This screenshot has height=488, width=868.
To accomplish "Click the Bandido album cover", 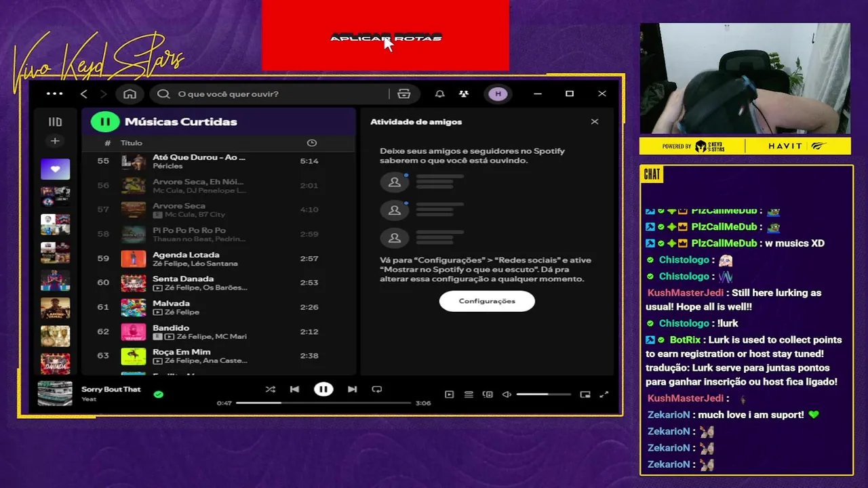I will pyautogui.click(x=134, y=332).
